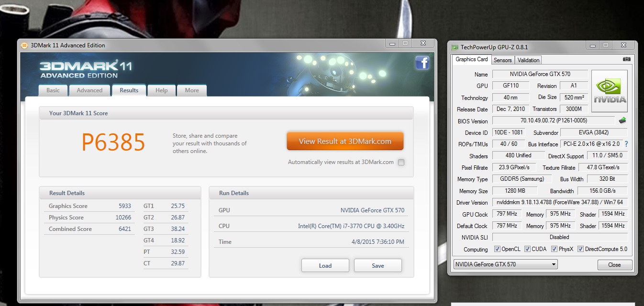Click the Transistors field 3000M

coord(574,109)
